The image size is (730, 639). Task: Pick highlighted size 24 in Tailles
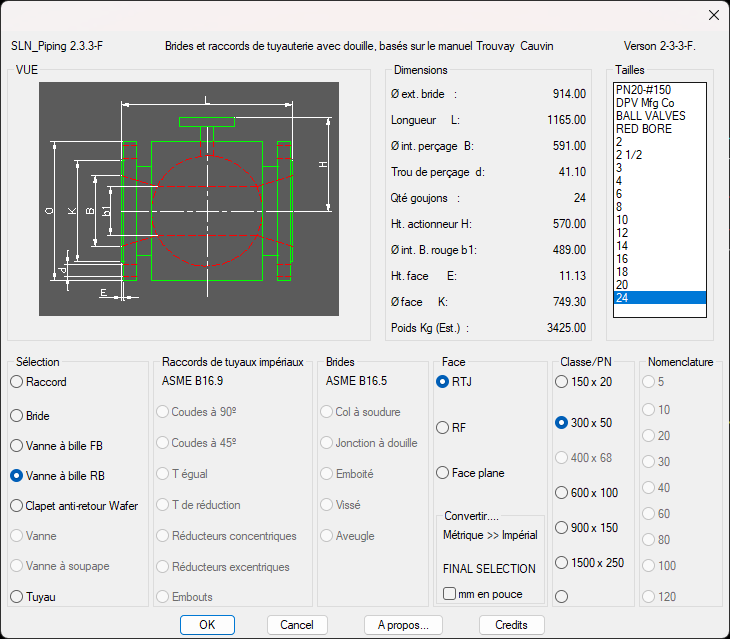(660, 298)
